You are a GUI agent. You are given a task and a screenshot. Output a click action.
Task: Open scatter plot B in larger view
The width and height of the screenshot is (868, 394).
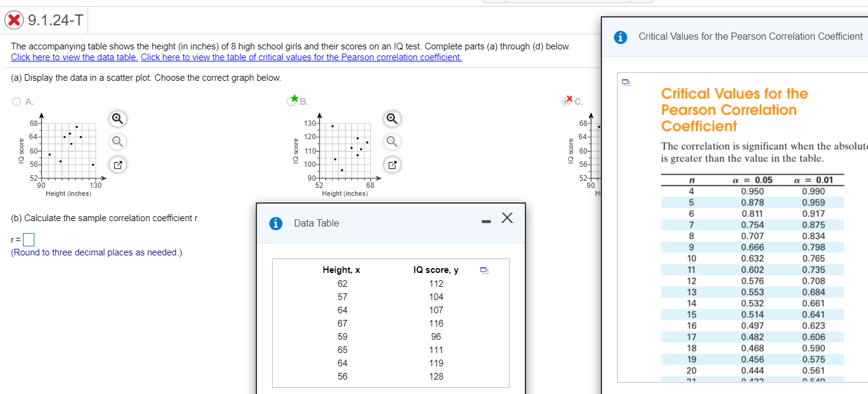click(391, 164)
